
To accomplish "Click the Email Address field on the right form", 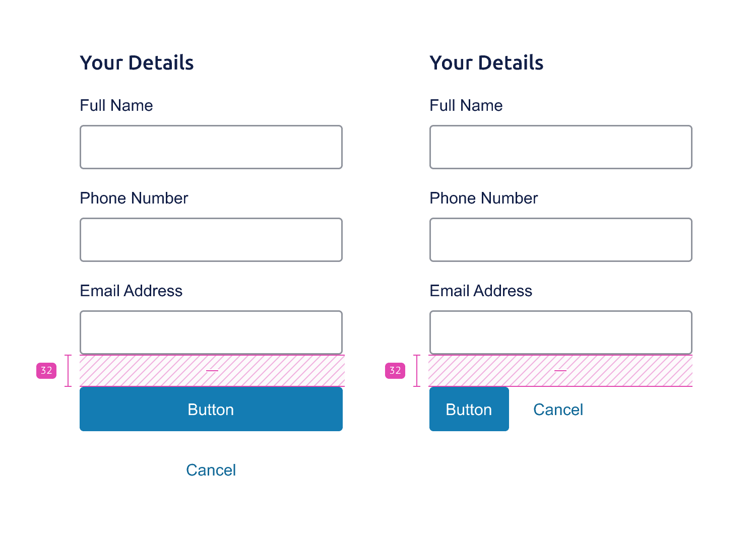I will point(560,332).
